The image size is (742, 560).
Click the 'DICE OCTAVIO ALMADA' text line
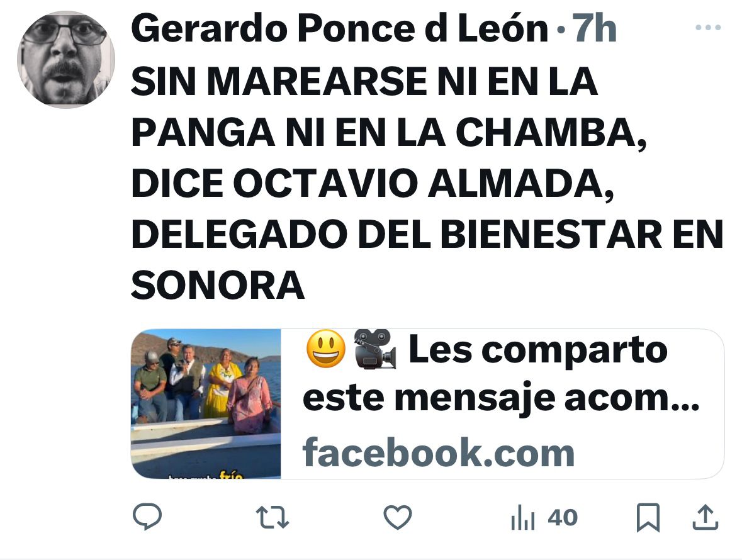373,183
